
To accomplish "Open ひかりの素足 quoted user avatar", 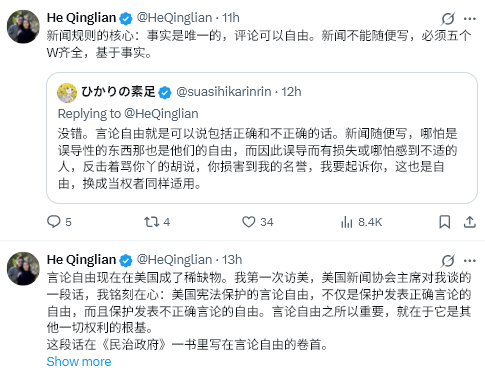I will [x=67, y=93].
